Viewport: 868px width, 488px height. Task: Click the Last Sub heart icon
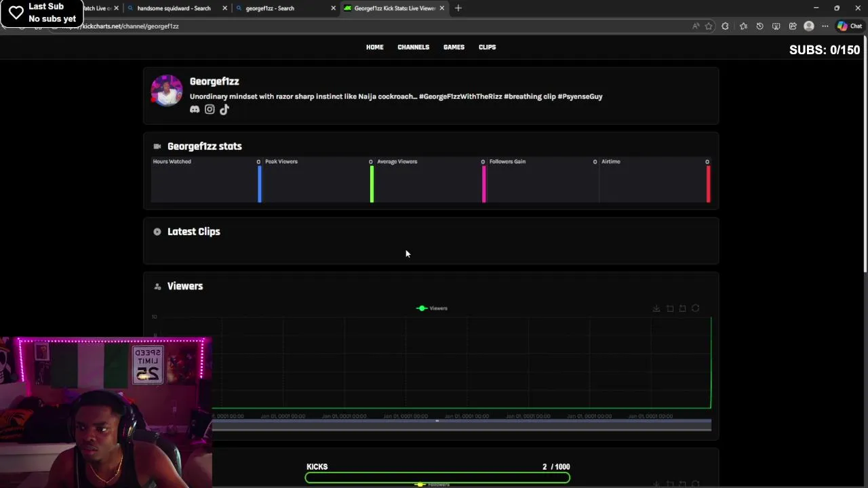pyautogui.click(x=16, y=13)
